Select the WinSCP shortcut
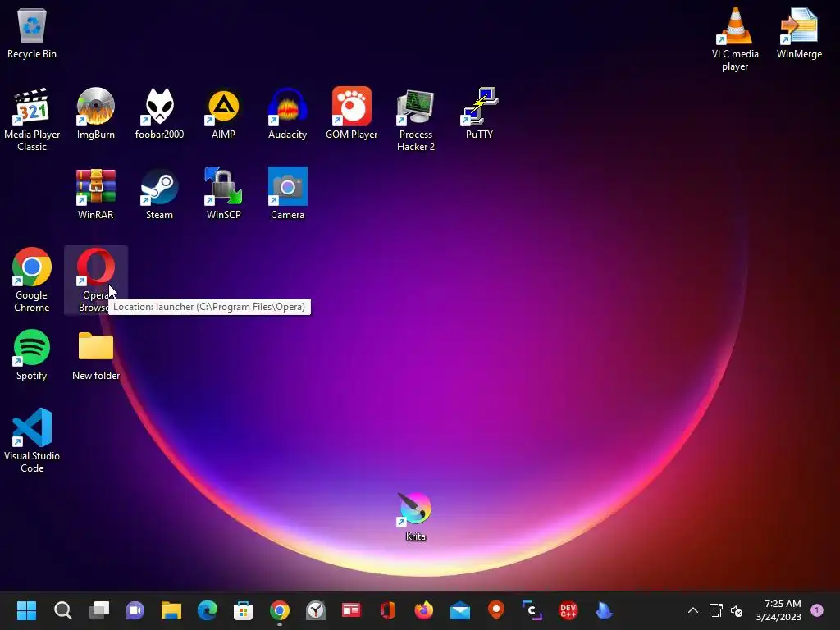Viewport: 840px width, 630px height. tap(223, 194)
